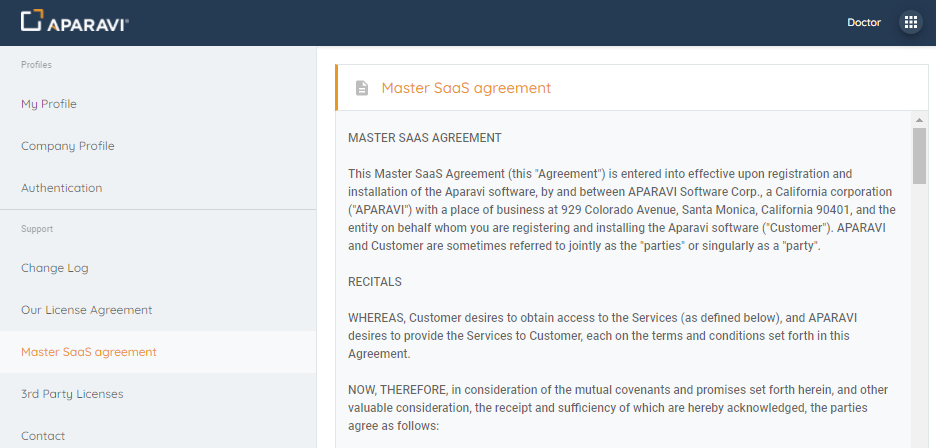The image size is (936, 448).
Task: Select Master SaaS agreement in the sidebar
Action: tap(89, 352)
